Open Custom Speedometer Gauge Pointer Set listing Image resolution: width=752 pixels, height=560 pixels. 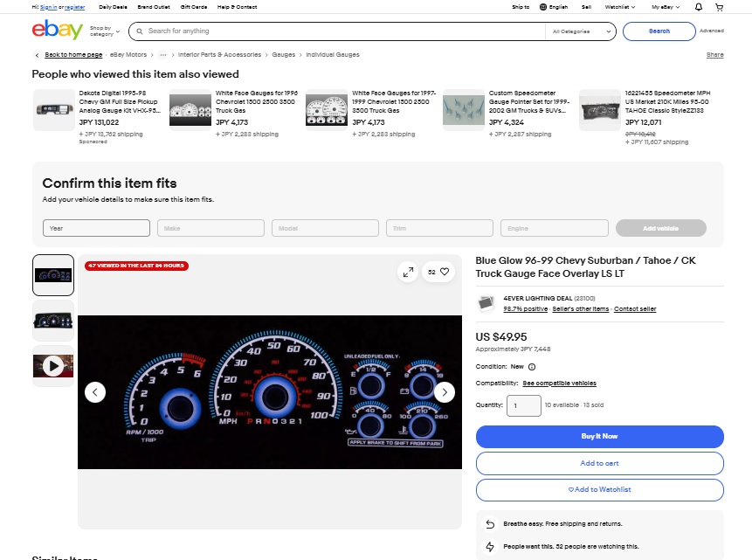coord(529,101)
